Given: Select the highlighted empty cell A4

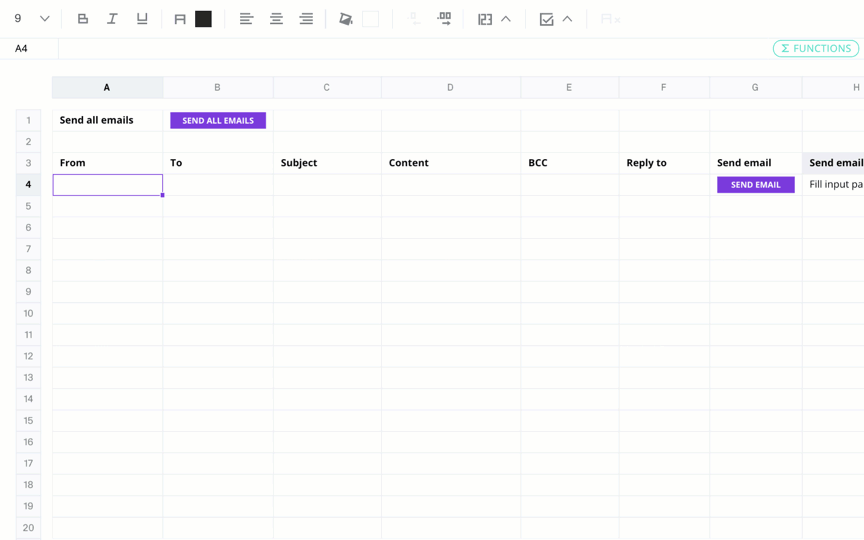Looking at the screenshot, I should [x=107, y=185].
